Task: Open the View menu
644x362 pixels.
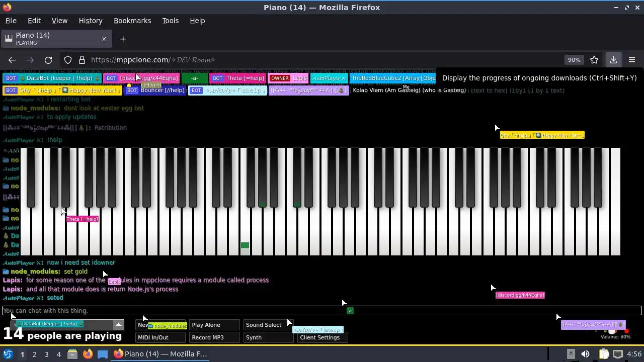Action: (x=59, y=21)
